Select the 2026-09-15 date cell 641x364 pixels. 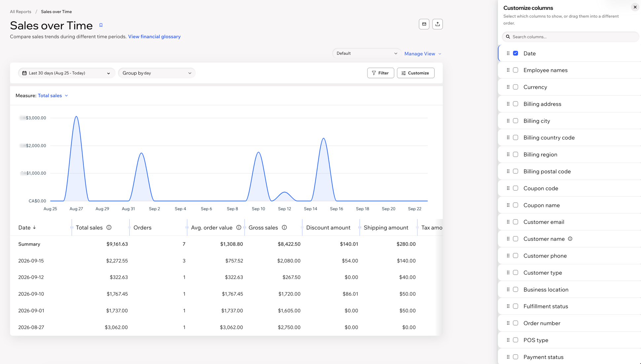(31, 261)
